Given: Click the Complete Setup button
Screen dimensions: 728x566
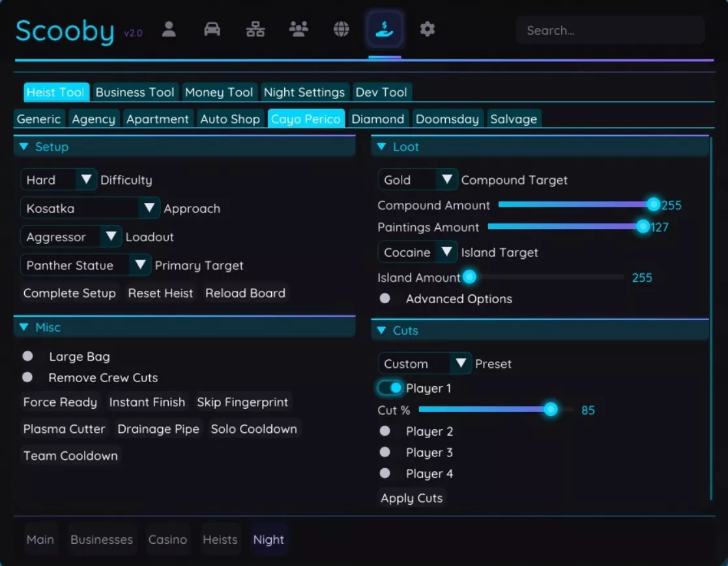Looking at the screenshot, I should [x=69, y=293].
